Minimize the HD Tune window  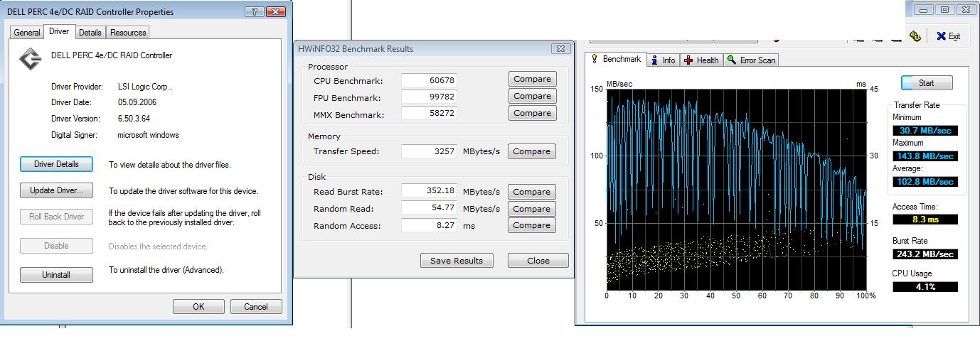pyautogui.click(x=924, y=10)
